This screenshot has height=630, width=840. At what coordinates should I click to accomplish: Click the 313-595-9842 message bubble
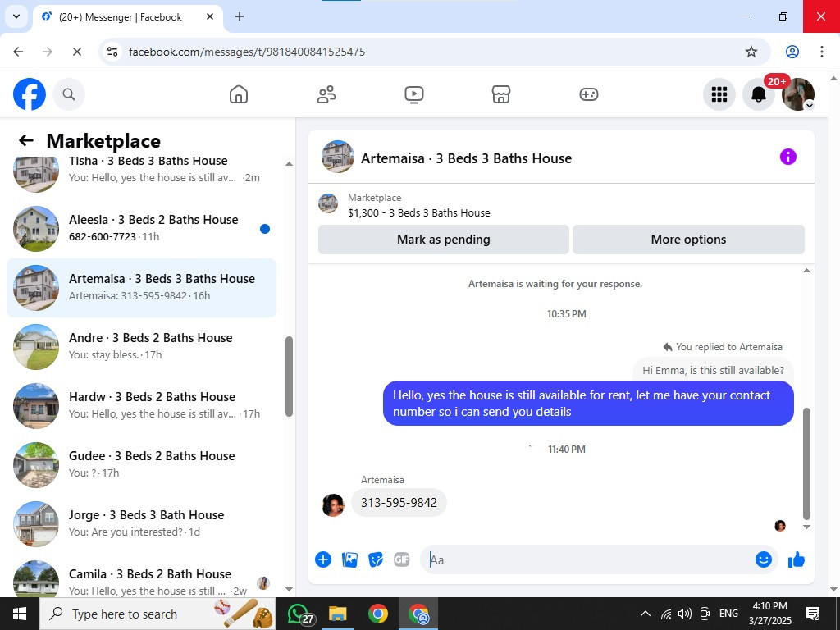(x=399, y=503)
